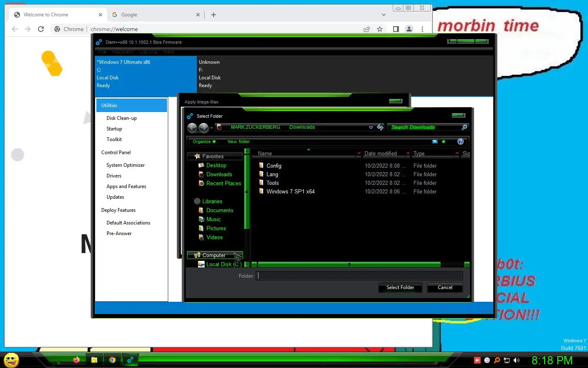Viewport: 588px width, 368px height.
Task: Launch Firefox from the taskbar
Action: point(76,360)
